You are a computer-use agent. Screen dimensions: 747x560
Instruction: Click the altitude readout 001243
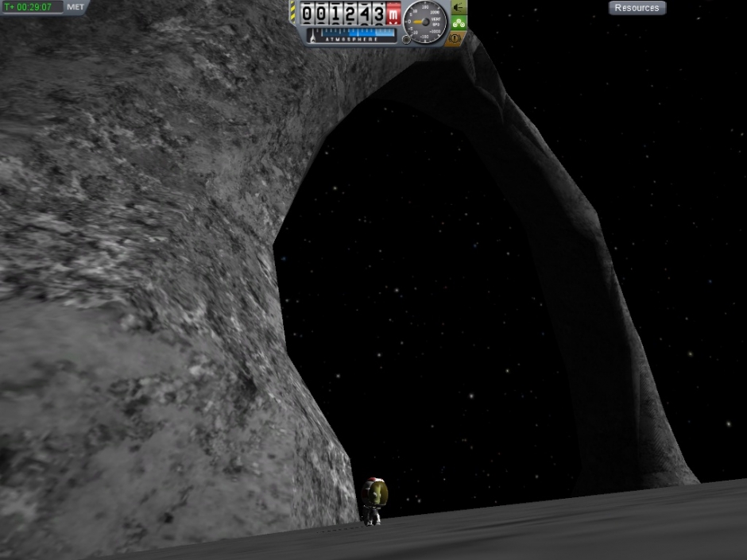click(343, 14)
